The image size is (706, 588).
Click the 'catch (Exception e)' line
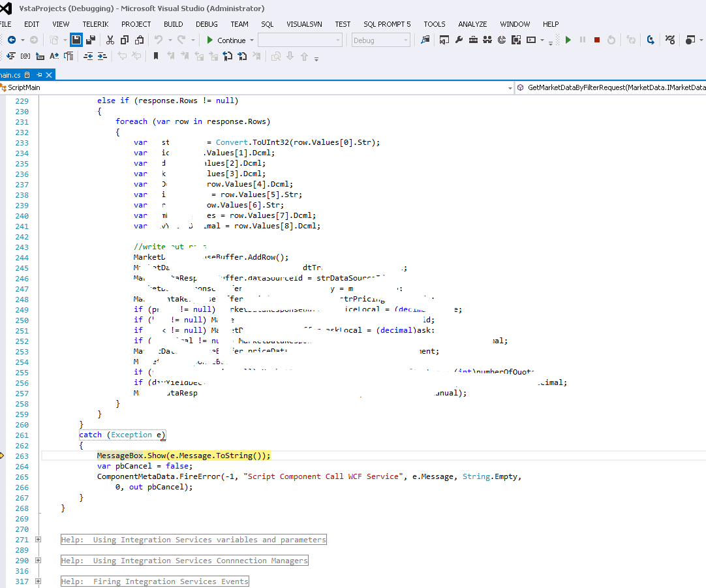pos(123,435)
